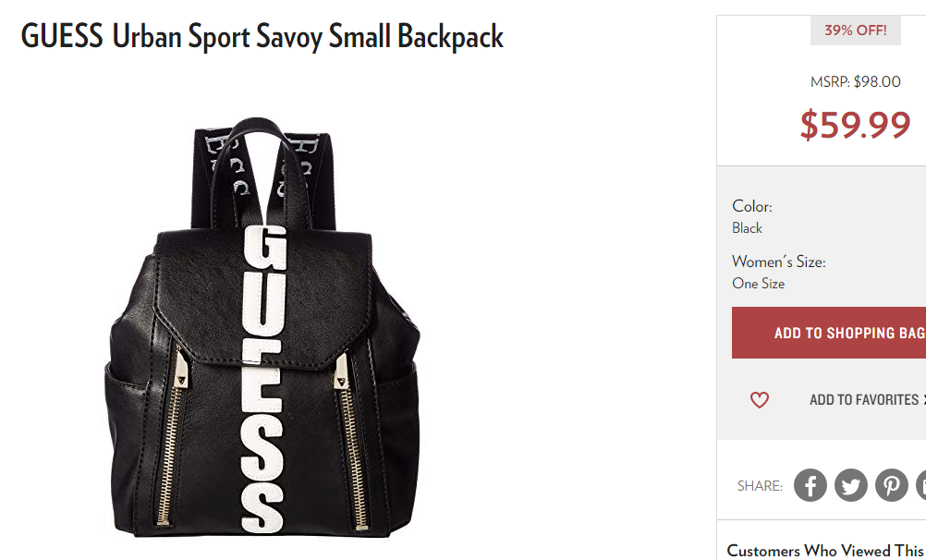Click the 39% OFF discount badge
Viewport: 926px width, 560px height.
coord(855,30)
